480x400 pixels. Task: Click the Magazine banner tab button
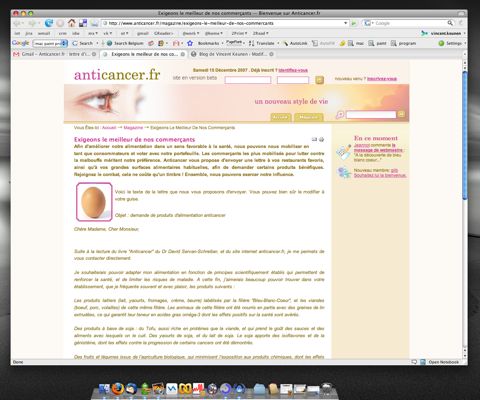(309, 117)
